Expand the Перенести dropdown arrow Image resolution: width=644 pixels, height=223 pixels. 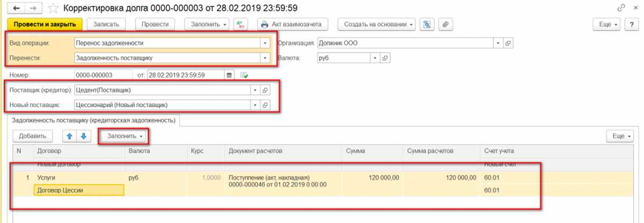pyautogui.click(x=264, y=57)
